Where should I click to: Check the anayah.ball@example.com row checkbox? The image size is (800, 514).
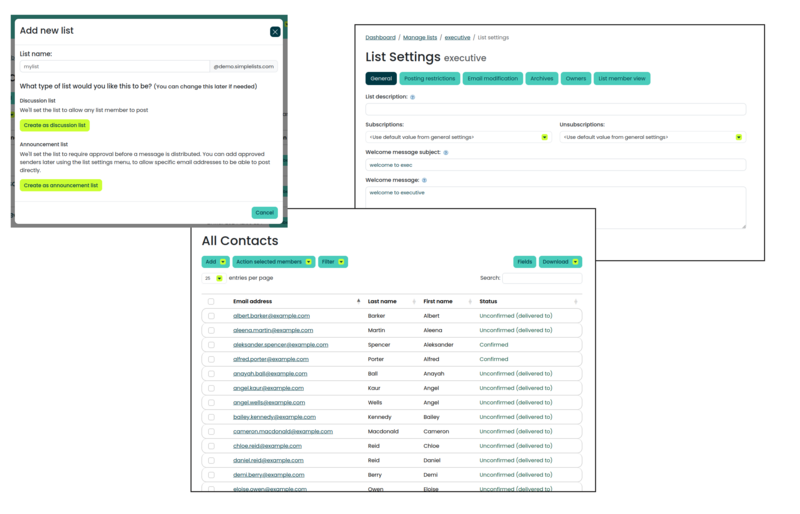(211, 374)
